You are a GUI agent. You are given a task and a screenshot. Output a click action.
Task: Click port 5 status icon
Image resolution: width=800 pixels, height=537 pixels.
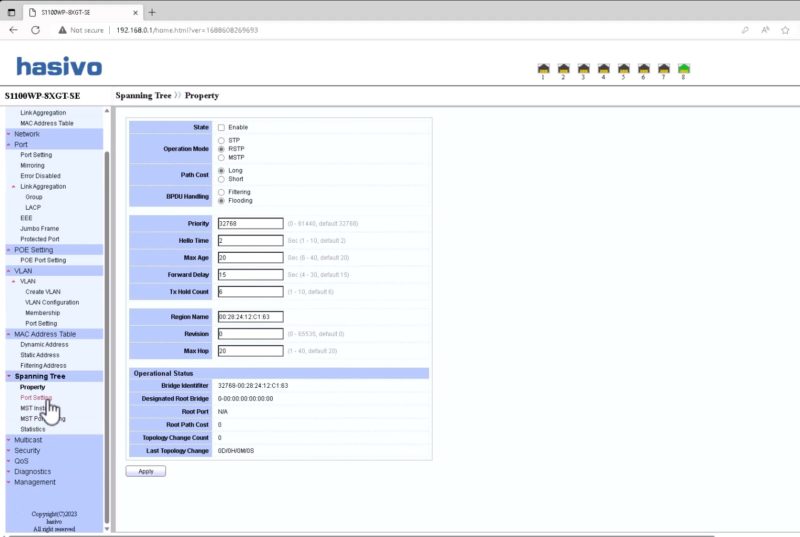click(623, 69)
